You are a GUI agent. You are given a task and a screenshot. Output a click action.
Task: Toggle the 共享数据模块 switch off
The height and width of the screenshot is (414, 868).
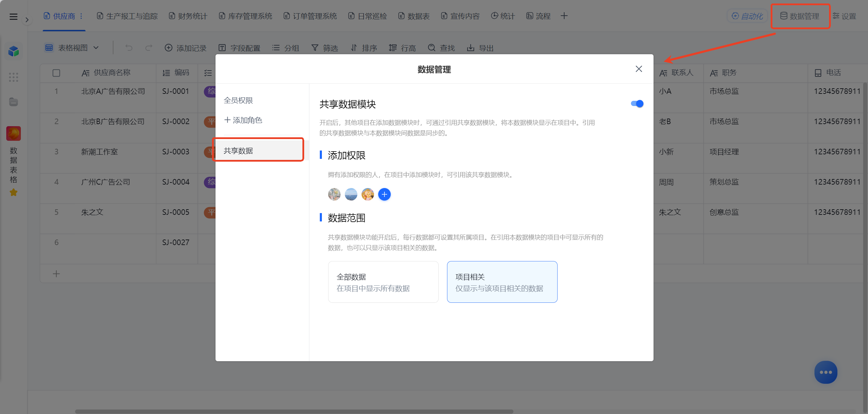click(x=637, y=104)
